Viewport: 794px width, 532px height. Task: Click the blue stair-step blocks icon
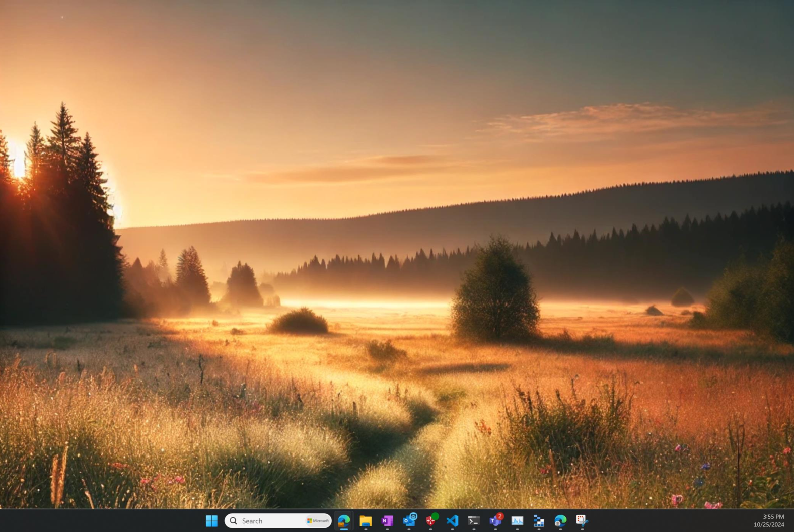(x=539, y=521)
